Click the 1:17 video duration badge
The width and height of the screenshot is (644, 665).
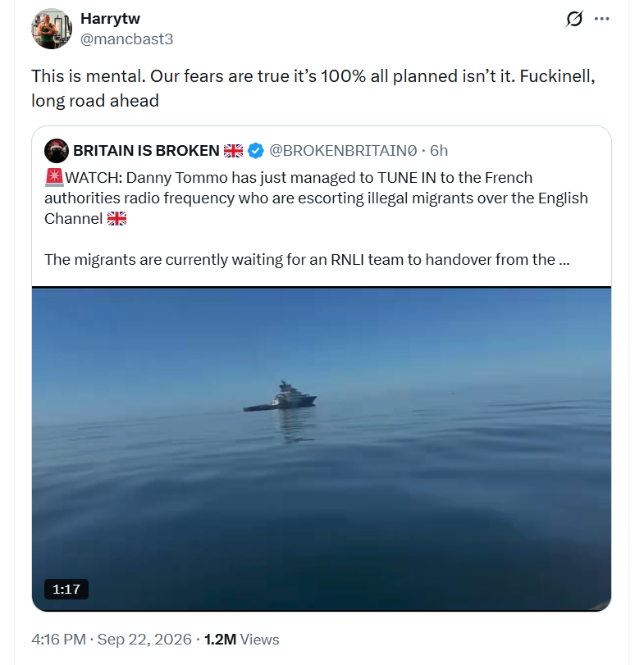(x=66, y=589)
